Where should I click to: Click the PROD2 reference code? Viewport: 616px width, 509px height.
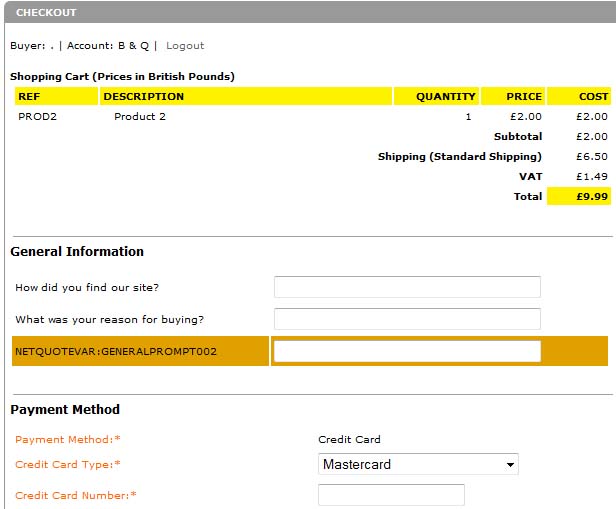(x=36, y=117)
